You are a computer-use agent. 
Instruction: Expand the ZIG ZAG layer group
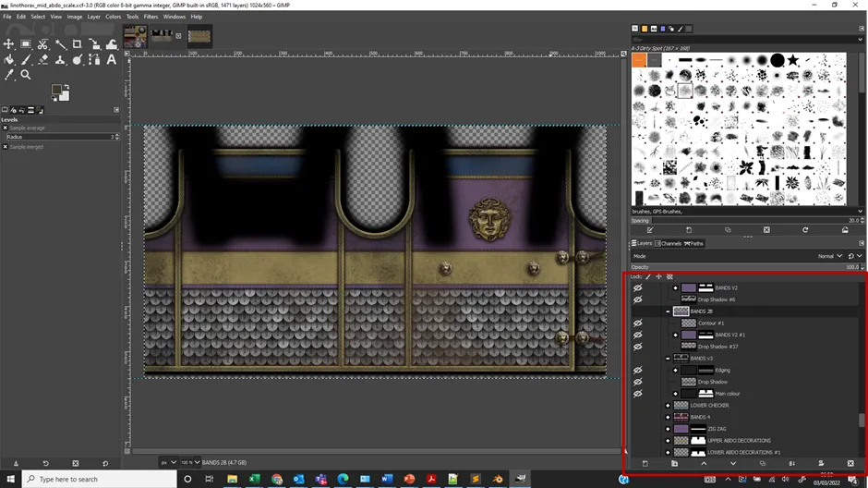pyautogui.click(x=668, y=429)
